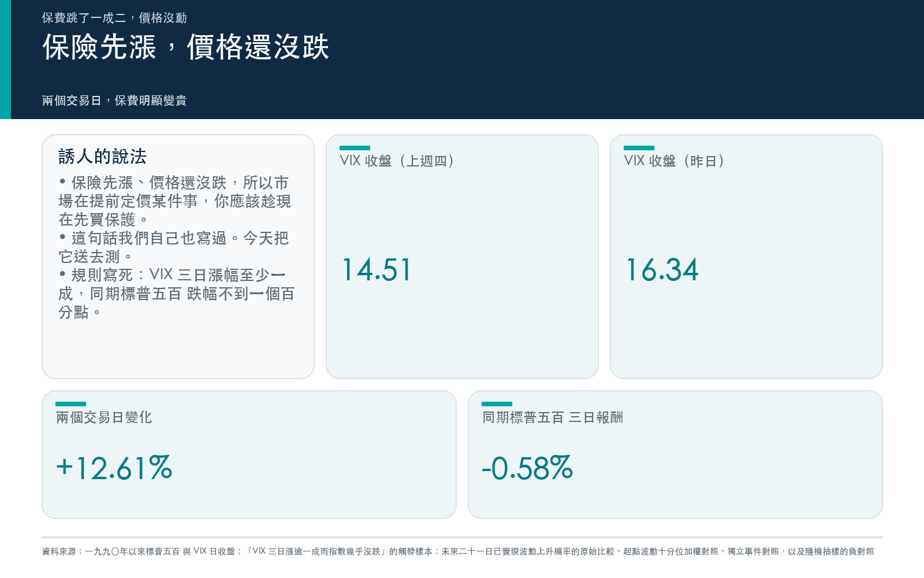Select the bullet starting 這句話我們自己也寫過
This screenshot has height=578, width=924.
coord(173,247)
